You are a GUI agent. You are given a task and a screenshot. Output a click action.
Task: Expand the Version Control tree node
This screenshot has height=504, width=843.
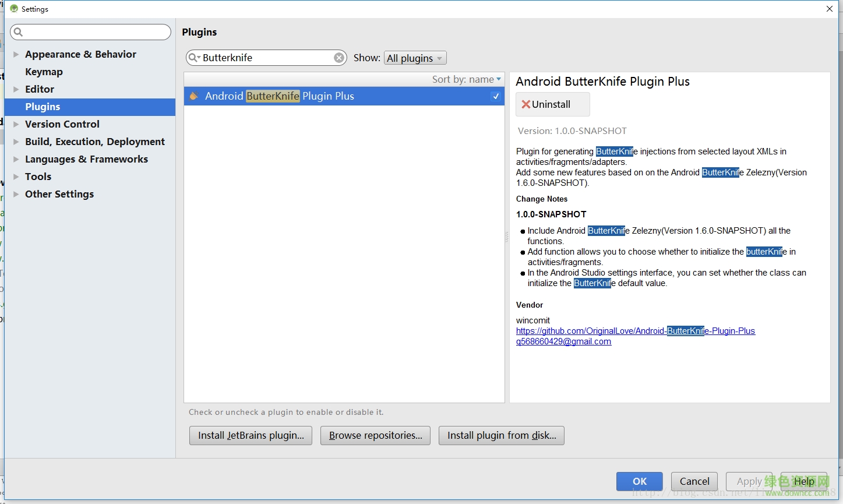(x=16, y=124)
